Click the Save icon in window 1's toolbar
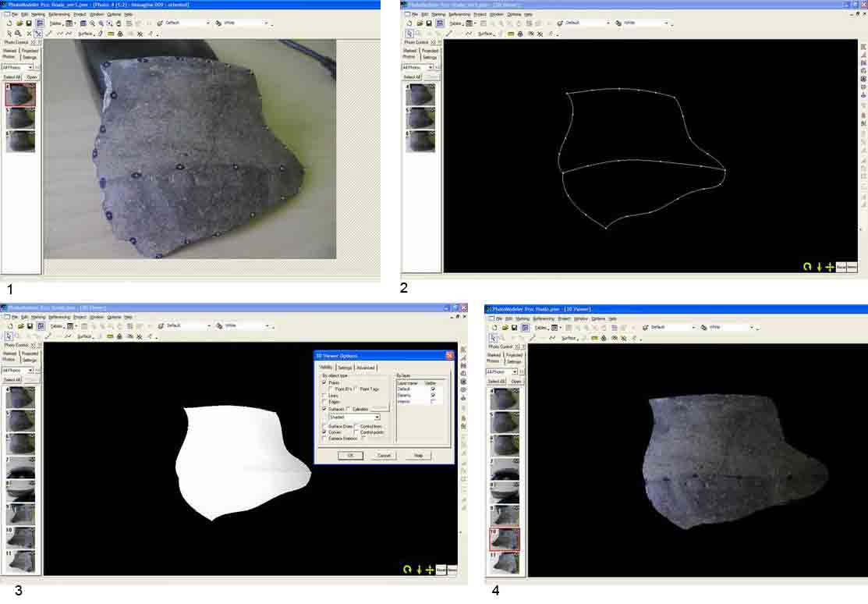The width and height of the screenshot is (868, 604). [x=28, y=23]
